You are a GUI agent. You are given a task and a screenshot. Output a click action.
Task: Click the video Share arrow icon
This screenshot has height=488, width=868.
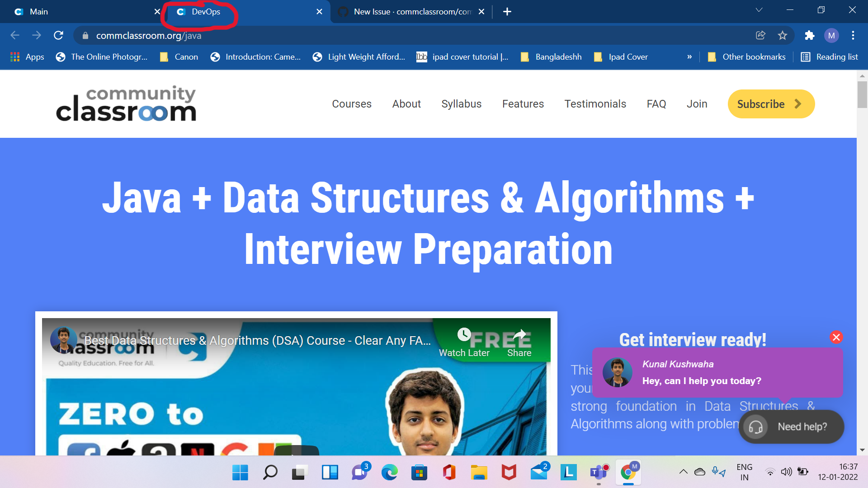519,335
